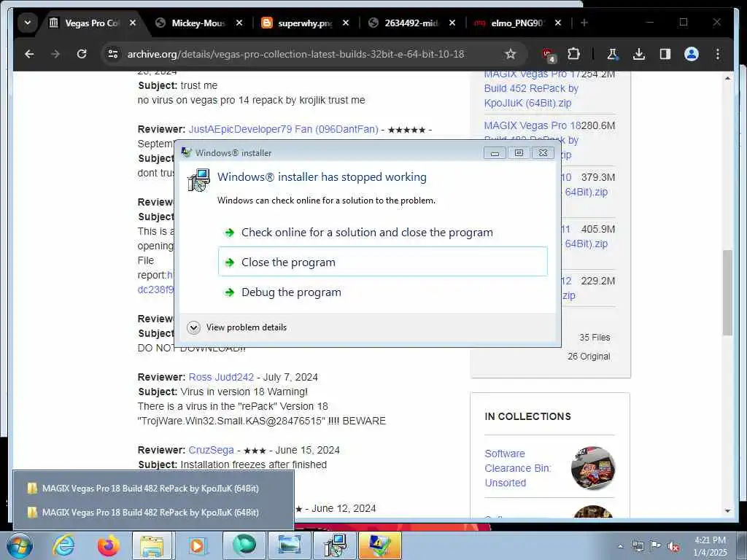This screenshot has height=560, width=747.
Task: Expand View problem details chevron
Action: pos(193,327)
